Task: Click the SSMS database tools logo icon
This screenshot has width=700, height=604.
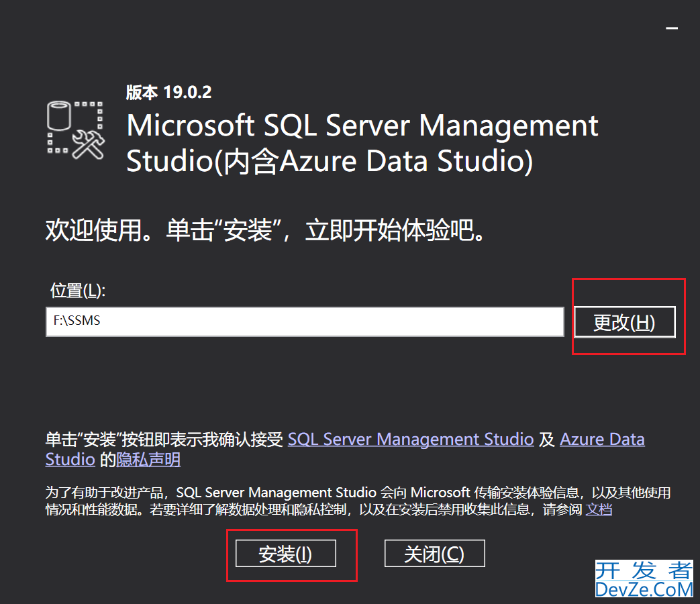Action: 76,130
